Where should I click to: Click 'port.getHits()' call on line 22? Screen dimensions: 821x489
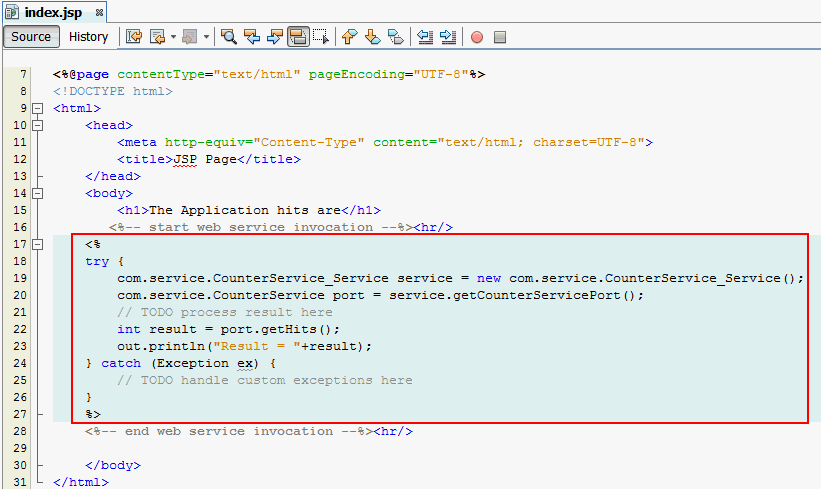276,329
